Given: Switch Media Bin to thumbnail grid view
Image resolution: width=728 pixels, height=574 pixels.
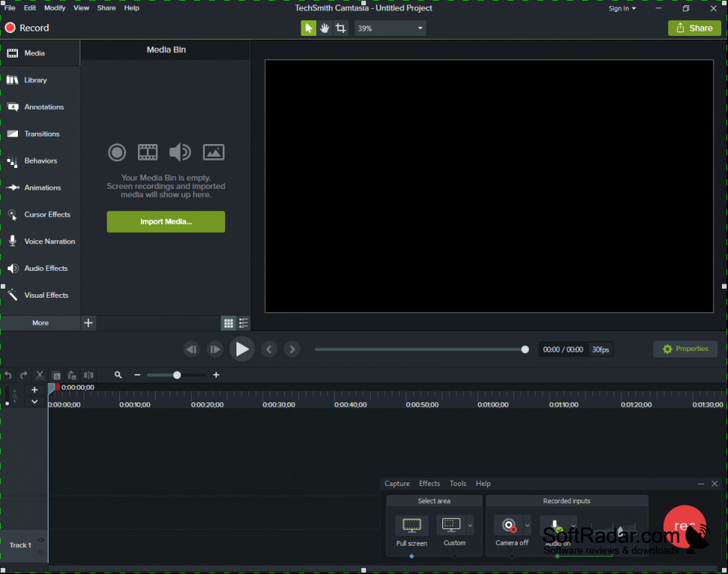Looking at the screenshot, I should tap(228, 323).
